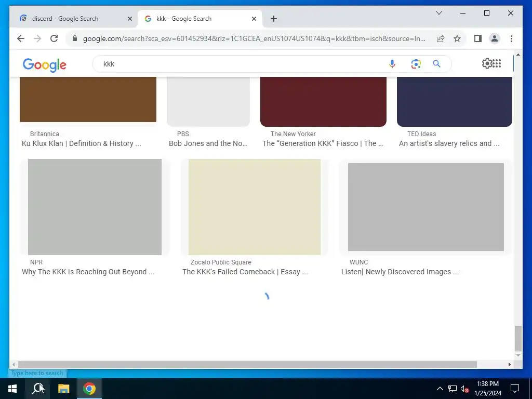Image resolution: width=532 pixels, height=399 pixels.
Task: Click the Chrome taskbar icon
Action: 89,389
